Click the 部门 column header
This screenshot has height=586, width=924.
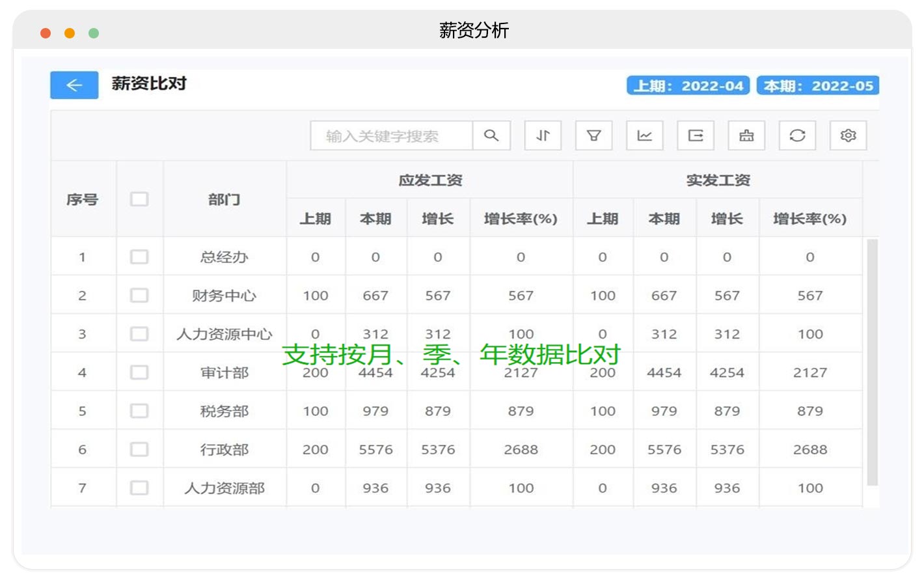tap(224, 199)
